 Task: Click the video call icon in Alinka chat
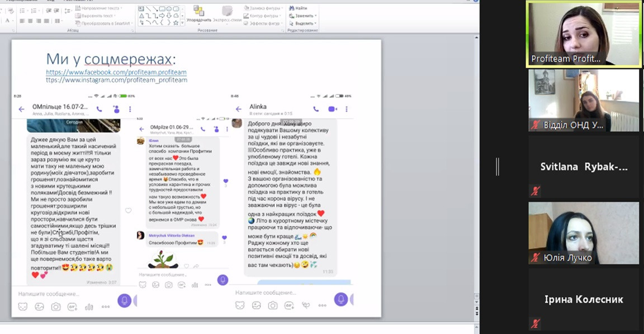[332, 109]
